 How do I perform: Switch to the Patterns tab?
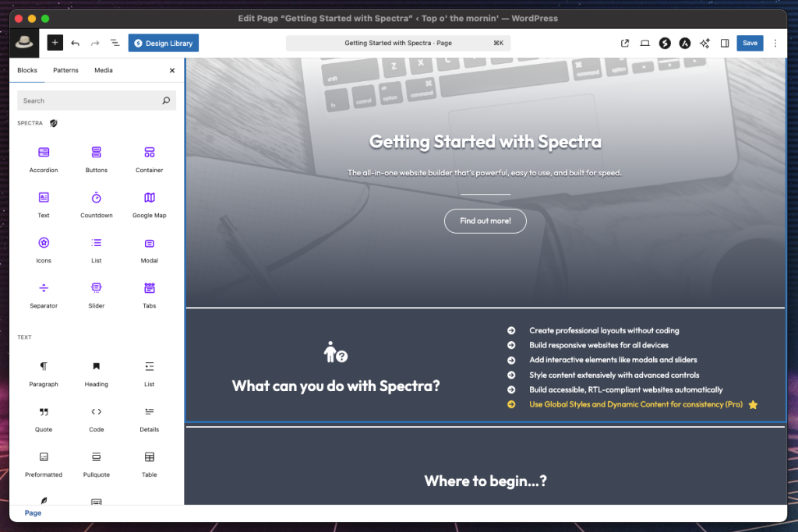(65, 70)
